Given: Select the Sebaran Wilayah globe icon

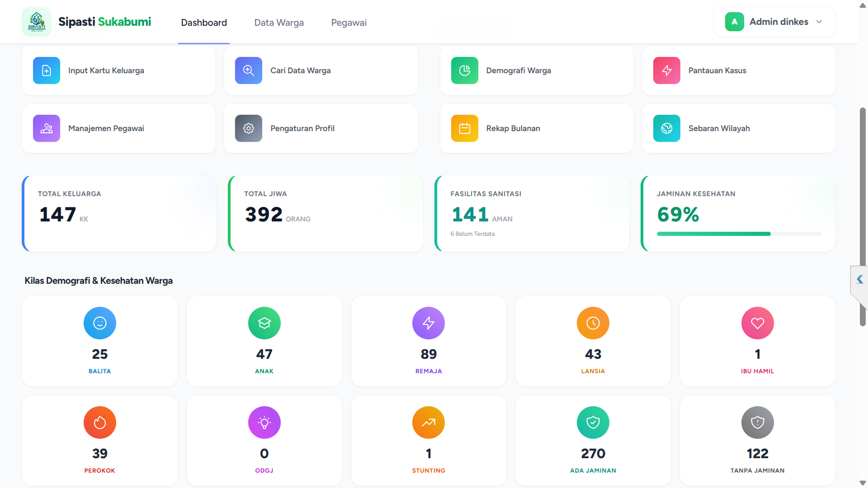Looking at the screenshot, I should (667, 129).
